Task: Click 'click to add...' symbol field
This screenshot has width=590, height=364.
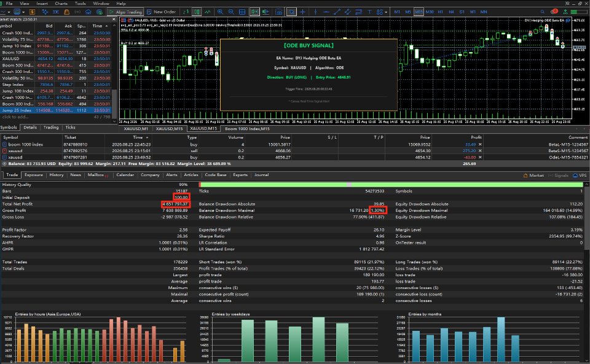Action: (15, 117)
